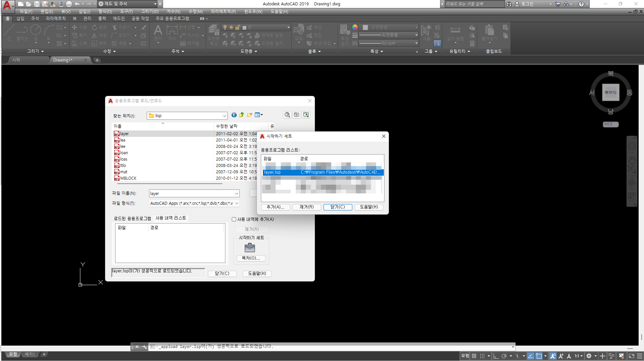The height and width of the screenshot is (361, 644).
Task: Toggle the '사용 내역에 추가(A)' checkbox
Action: coord(234,219)
